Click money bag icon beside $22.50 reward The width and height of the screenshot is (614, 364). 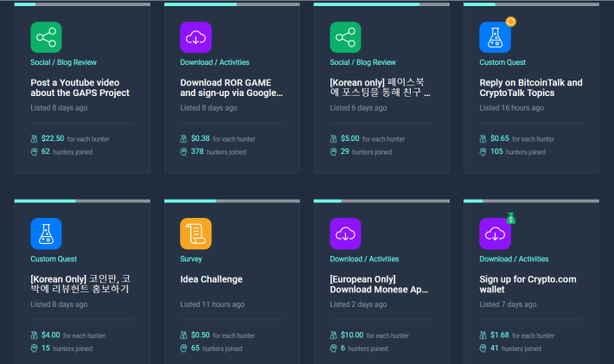click(34, 138)
